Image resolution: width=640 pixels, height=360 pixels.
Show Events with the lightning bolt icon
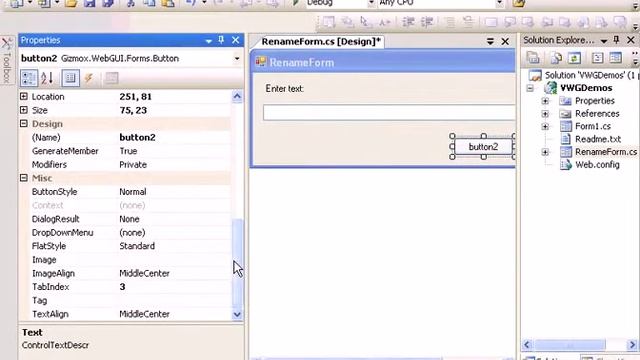pyautogui.click(x=89, y=78)
